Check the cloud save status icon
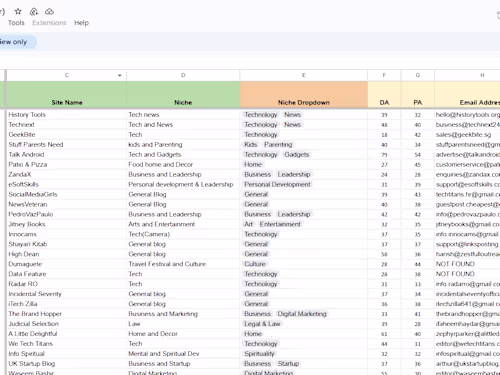 49,12
